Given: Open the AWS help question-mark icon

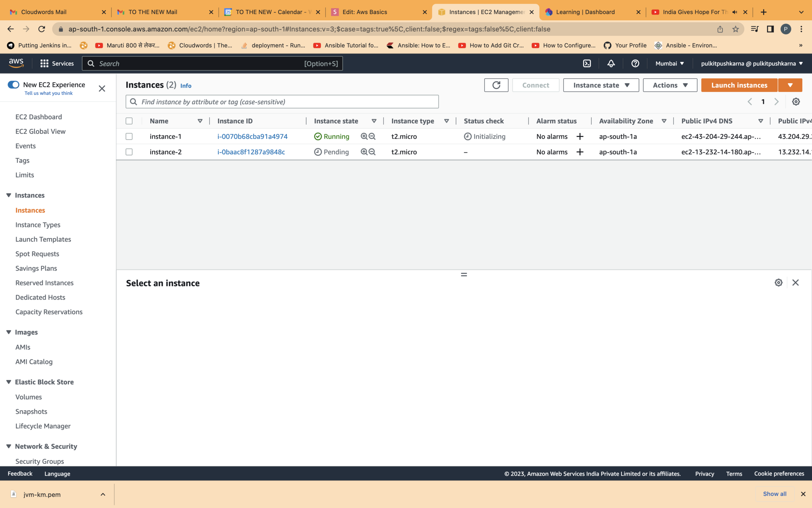Looking at the screenshot, I should coord(635,63).
